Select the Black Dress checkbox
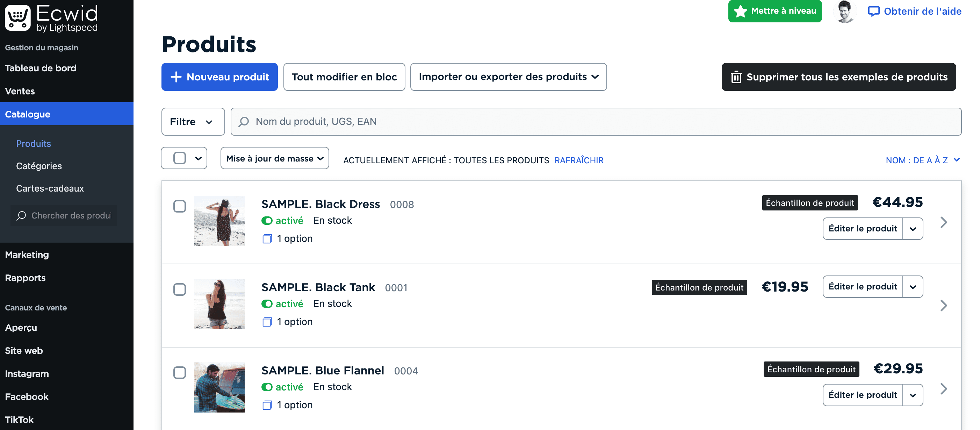The image size is (980, 430). coord(180,206)
